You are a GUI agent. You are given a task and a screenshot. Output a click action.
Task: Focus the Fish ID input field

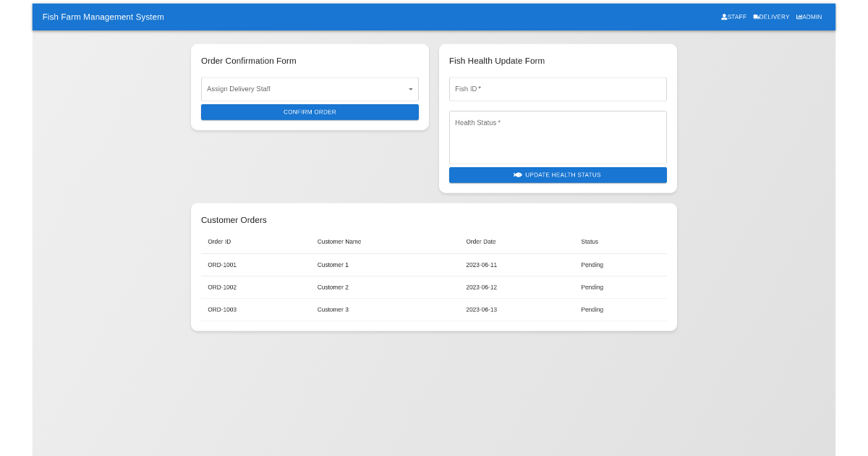pos(558,89)
